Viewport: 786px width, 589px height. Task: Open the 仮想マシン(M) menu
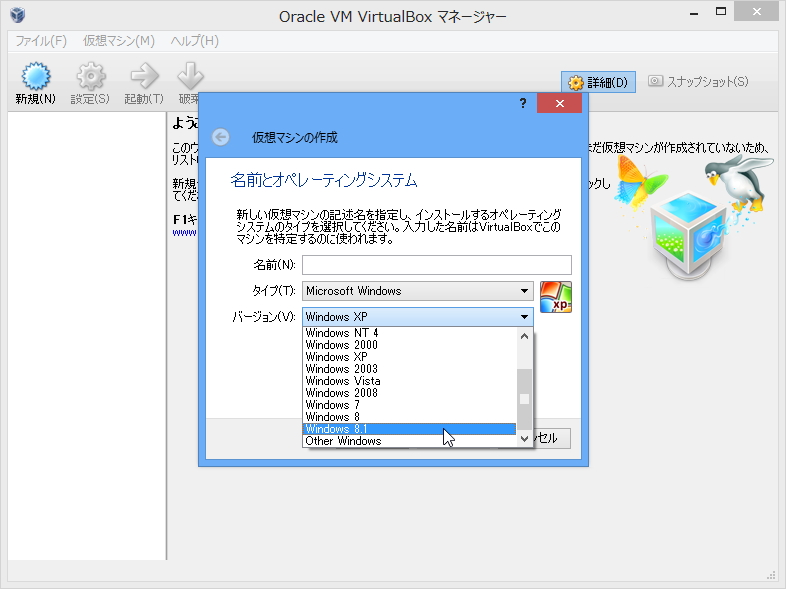point(119,41)
